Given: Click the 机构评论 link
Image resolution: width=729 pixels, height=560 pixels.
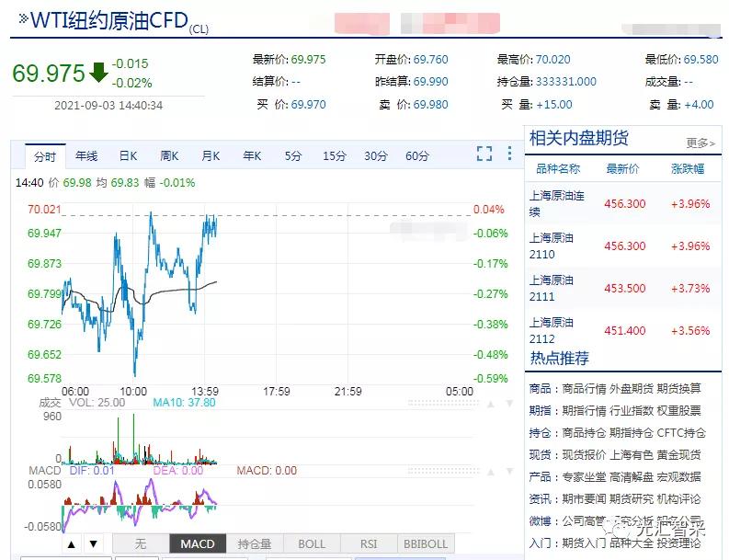Looking at the screenshot, I should pyautogui.click(x=678, y=499).
